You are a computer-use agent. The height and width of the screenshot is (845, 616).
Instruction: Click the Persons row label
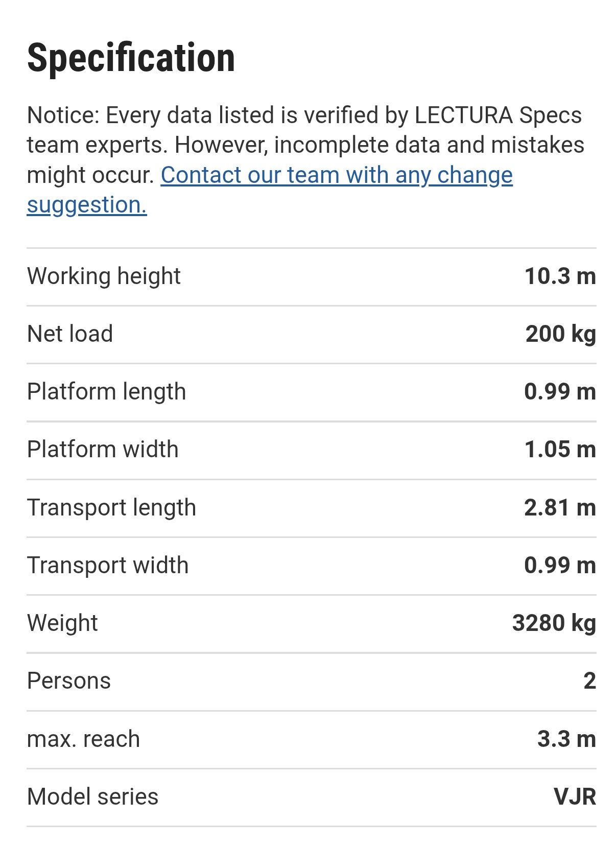(x=69, y=681)
